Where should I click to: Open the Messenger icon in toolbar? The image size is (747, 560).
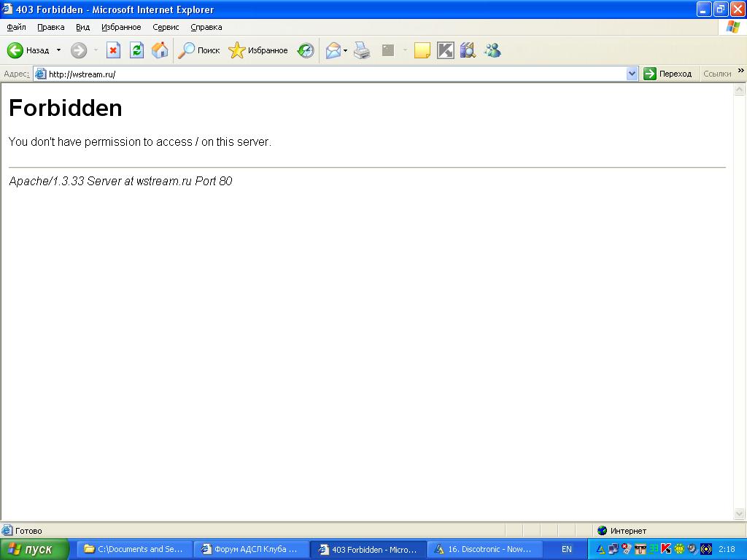(492, 50)
